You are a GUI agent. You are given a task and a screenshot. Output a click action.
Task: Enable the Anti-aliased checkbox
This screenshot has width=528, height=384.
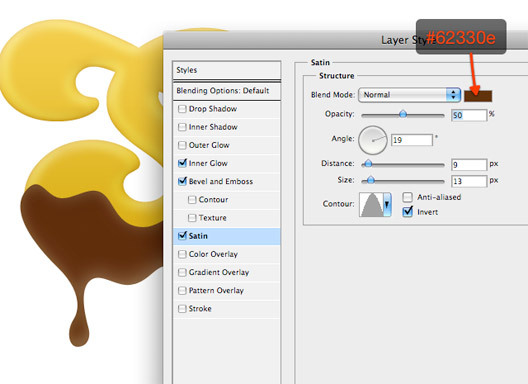407,197
